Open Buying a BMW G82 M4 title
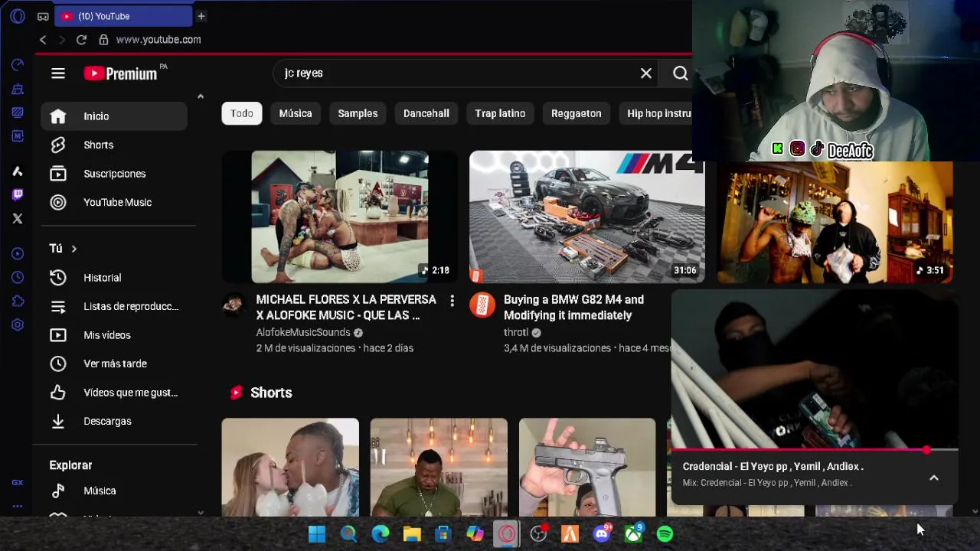Screen dimensions: 980x551 (x=573, y=307)
